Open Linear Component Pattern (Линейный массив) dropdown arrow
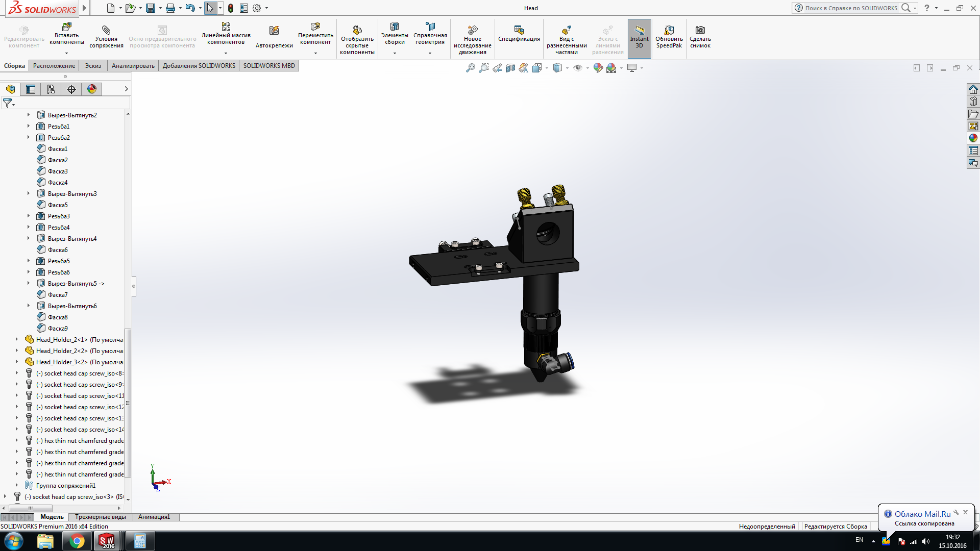Image resolution: width=980 pixels, height=551 pixels. tap(226, 53)
